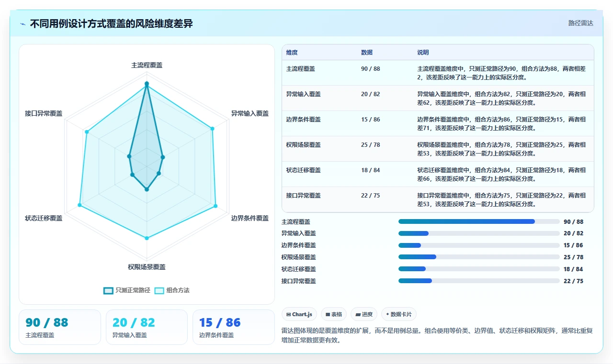Click the 接口异常覆盖 progress bar
The height and width of the screenshot is (364, 613).
pyautogui.click(x=479, y=281)
